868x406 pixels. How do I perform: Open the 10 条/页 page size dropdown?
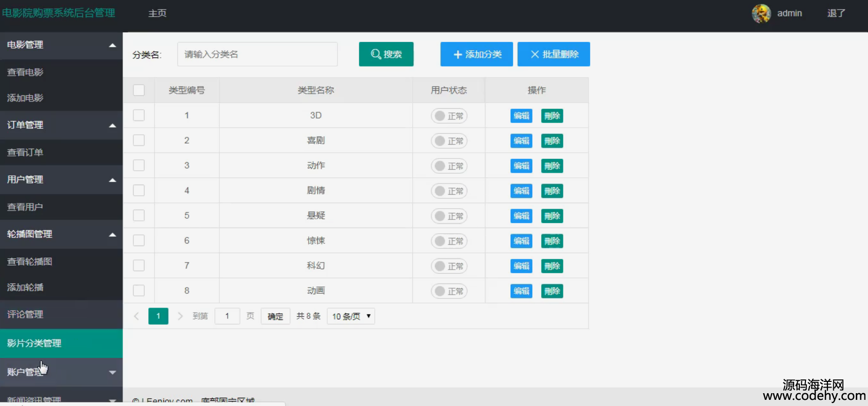click(x=351, y=316)
